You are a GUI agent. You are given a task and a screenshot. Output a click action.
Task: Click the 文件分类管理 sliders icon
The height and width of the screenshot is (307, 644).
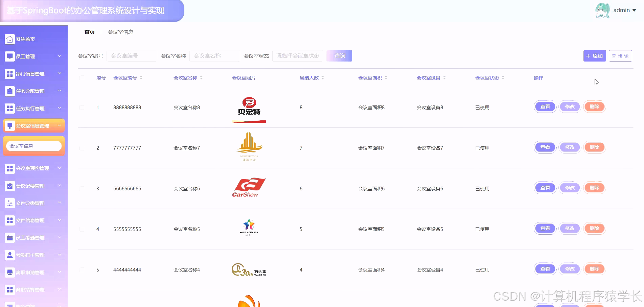click(x=10, y=203)
